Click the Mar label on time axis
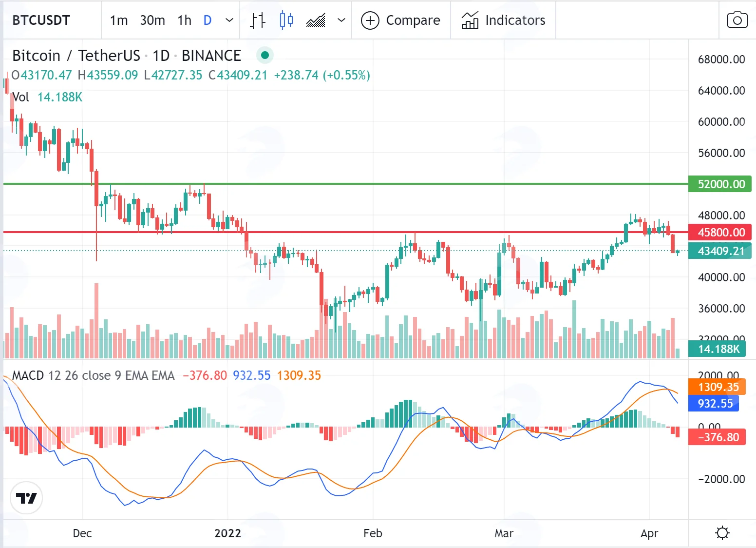This screenshot has height=548, width=756. pos(504,533)
